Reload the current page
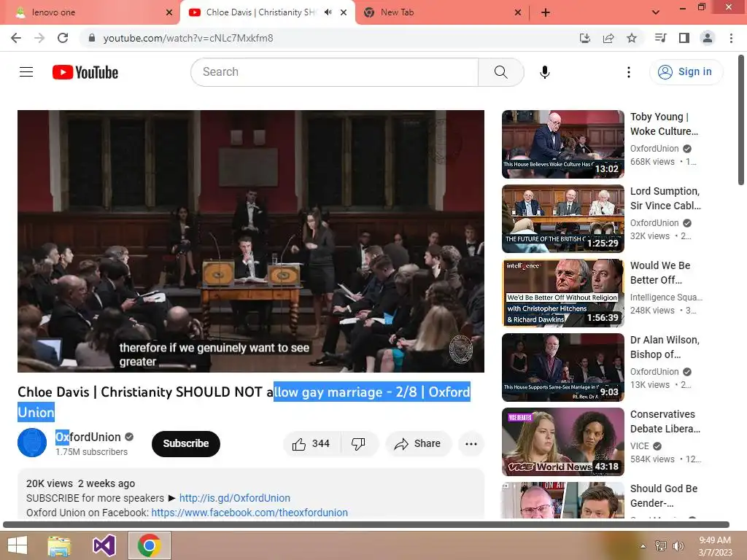This screenshot has height=560, width=747. [63, 38]
